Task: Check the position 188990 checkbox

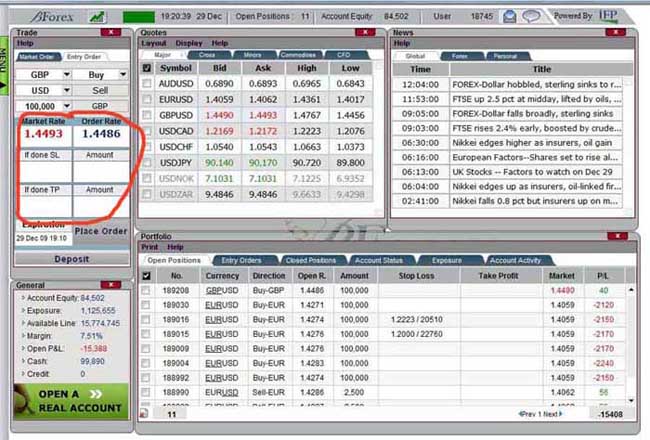Action: [146, 392]
